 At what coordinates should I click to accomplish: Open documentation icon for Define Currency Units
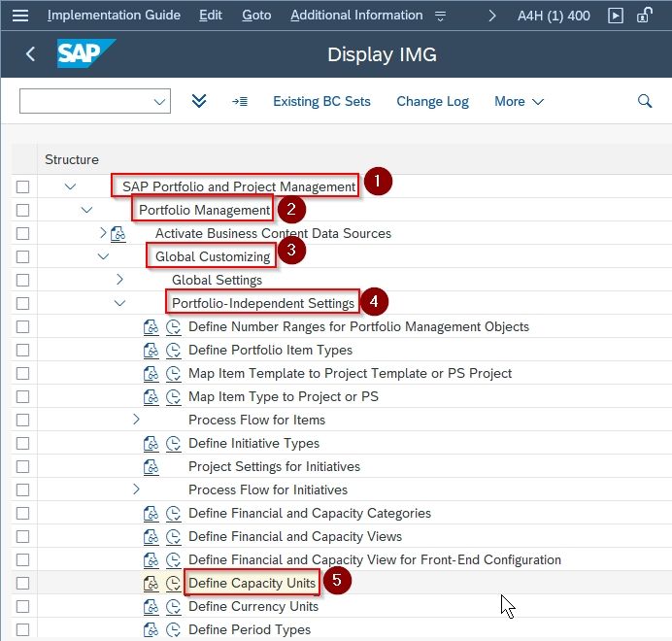(x=151, y=606)
